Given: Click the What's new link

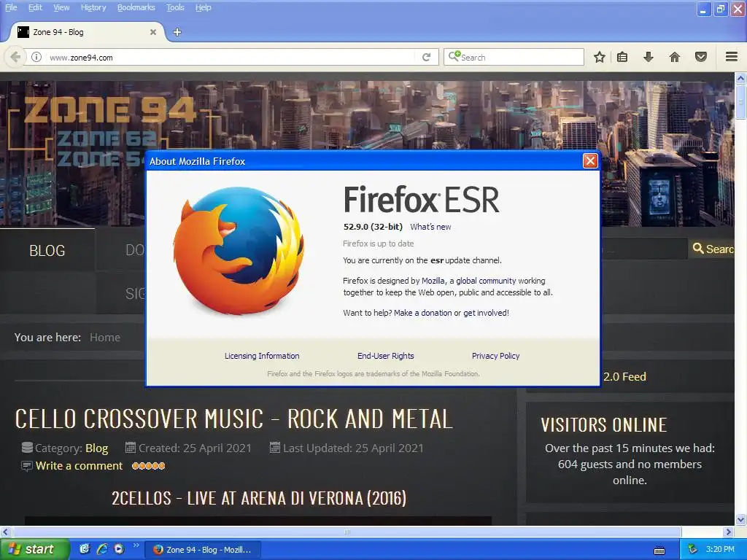Looking at the screenshot, I should [x=430, y=227].
